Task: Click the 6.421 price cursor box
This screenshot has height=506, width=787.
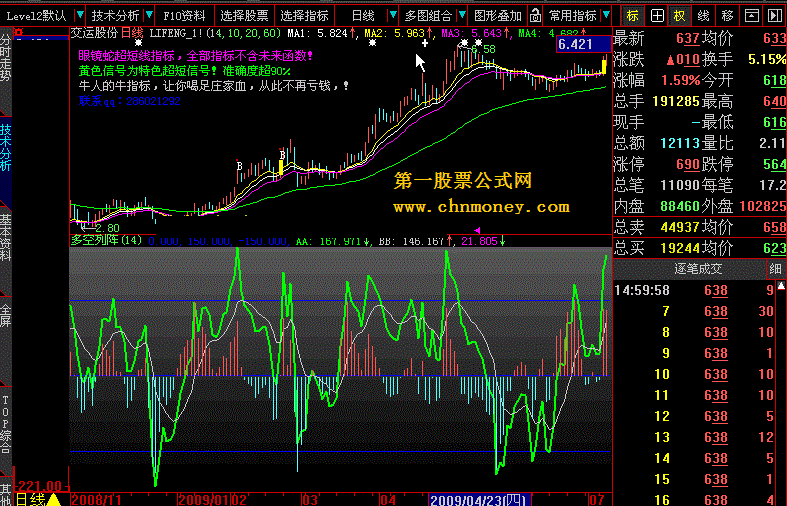Action: (x=584, y=44)
